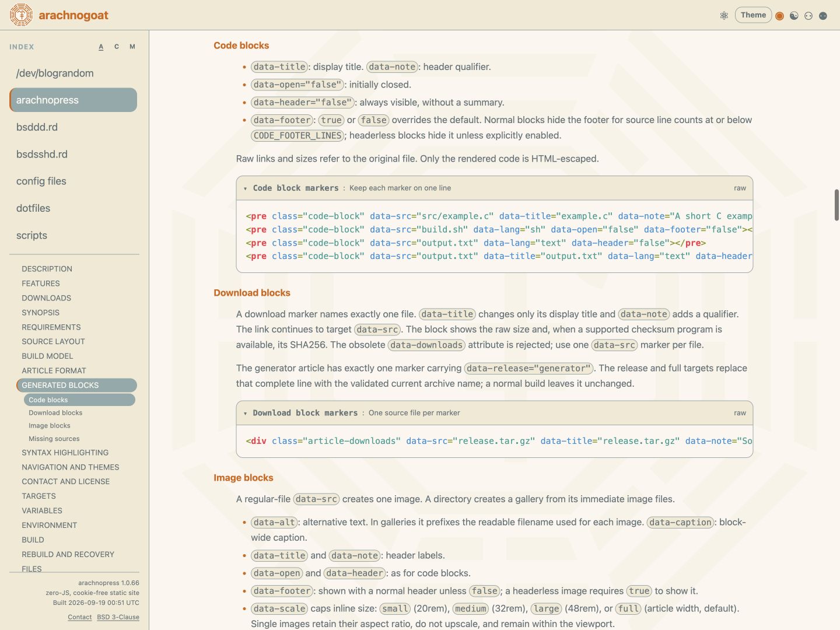The height and width of the screenshot is (630, 840).
Task: Jump to SOURCE LAYOUT section
Action: click(x=53, y=341)
